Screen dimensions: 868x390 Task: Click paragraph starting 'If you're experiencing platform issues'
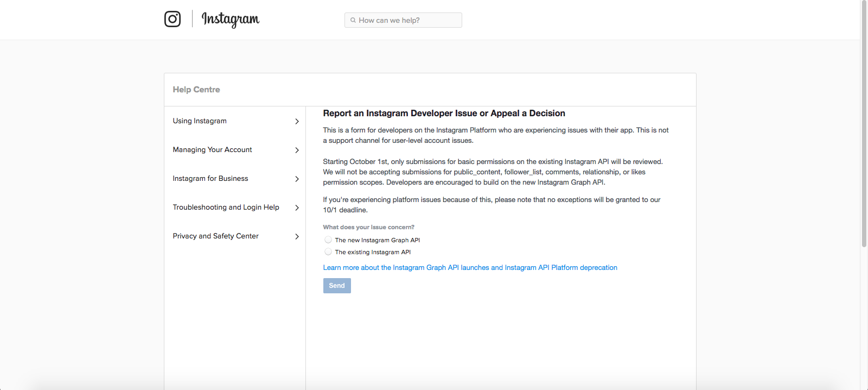tap(492, 205)
